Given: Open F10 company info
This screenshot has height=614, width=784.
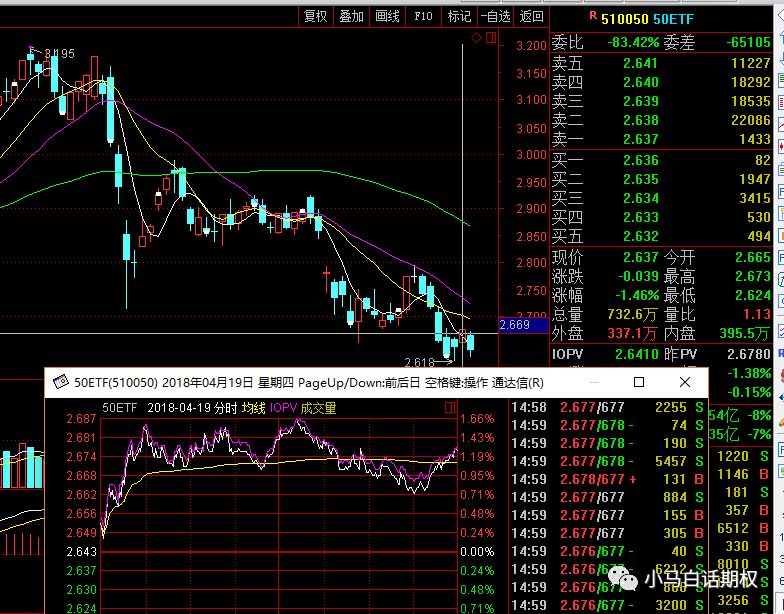Looking at the screenshot, I should 423,16.
